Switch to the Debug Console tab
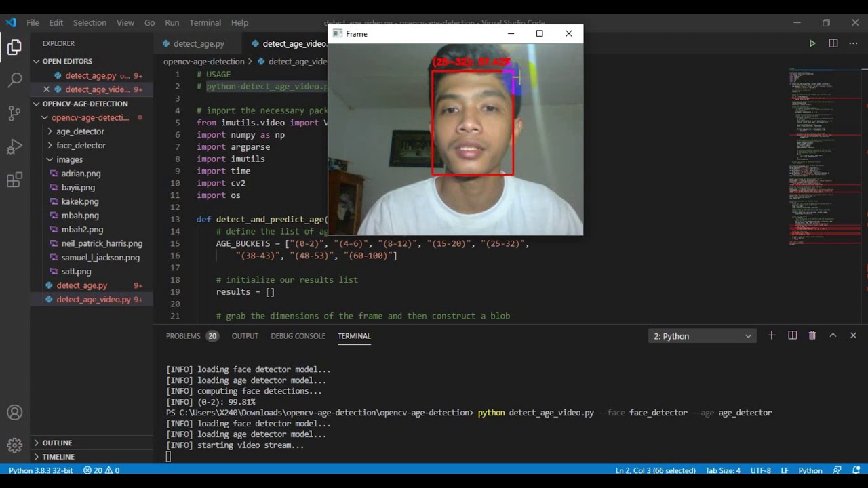The height and width of the screenshot is (488, 868). 298,336
